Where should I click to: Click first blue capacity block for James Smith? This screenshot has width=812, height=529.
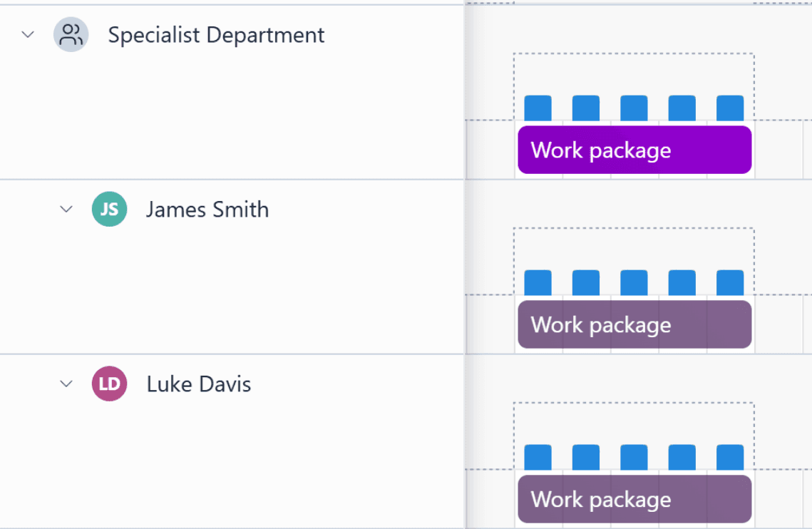click(x=538, y=283)
